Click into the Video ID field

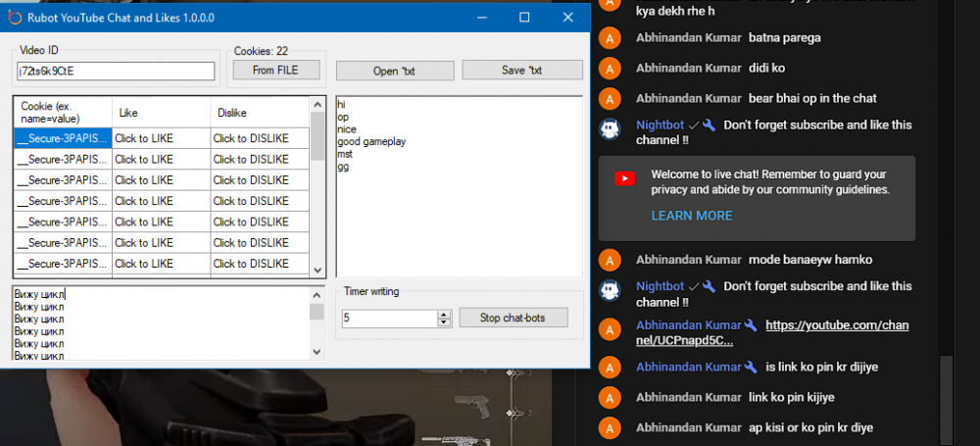[116, 72]
